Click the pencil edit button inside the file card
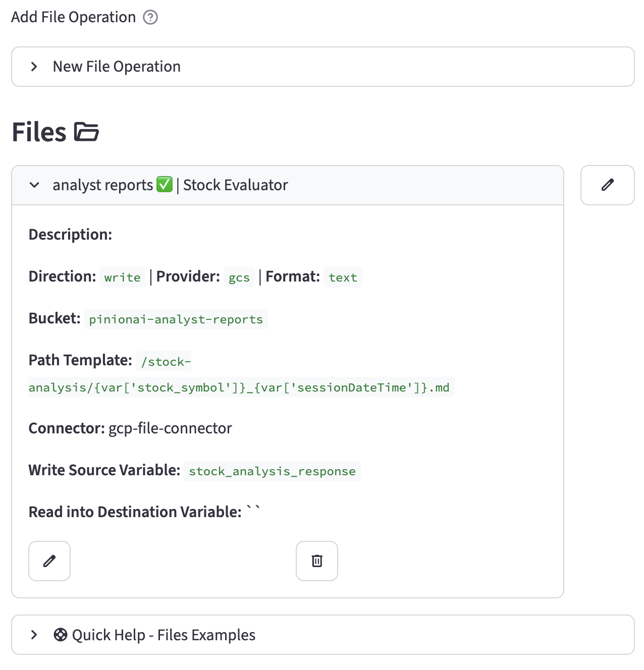 pyautogui.click(x=49, y=561)
